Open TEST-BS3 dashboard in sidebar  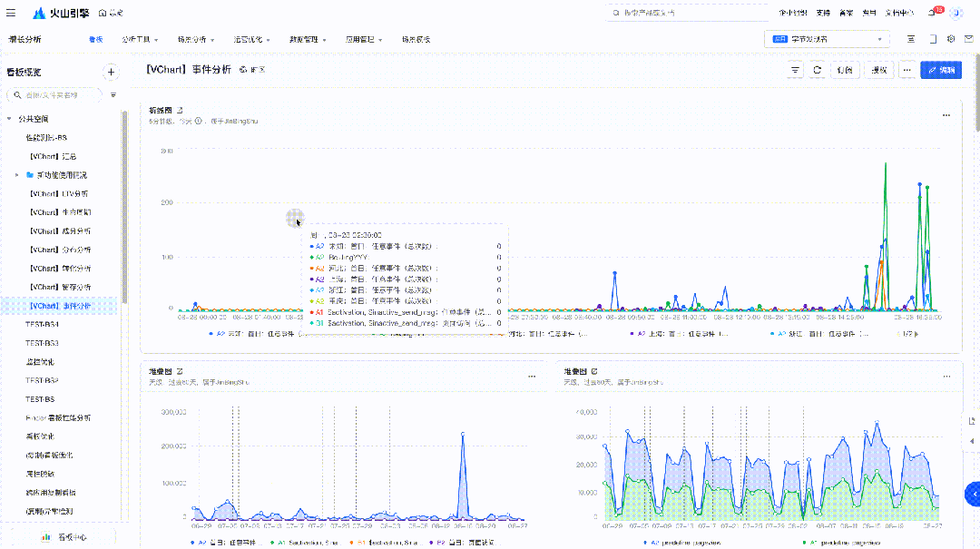(42, 343)
